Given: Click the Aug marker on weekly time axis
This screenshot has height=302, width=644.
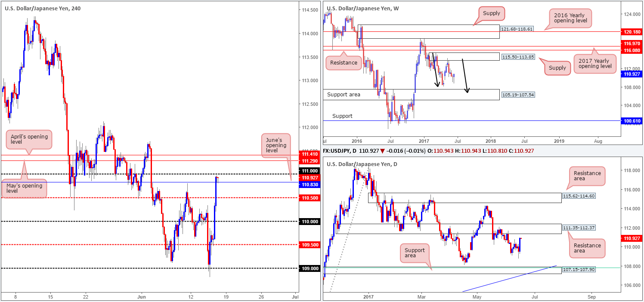Looking at the screenshot, I should coord(598,141).
